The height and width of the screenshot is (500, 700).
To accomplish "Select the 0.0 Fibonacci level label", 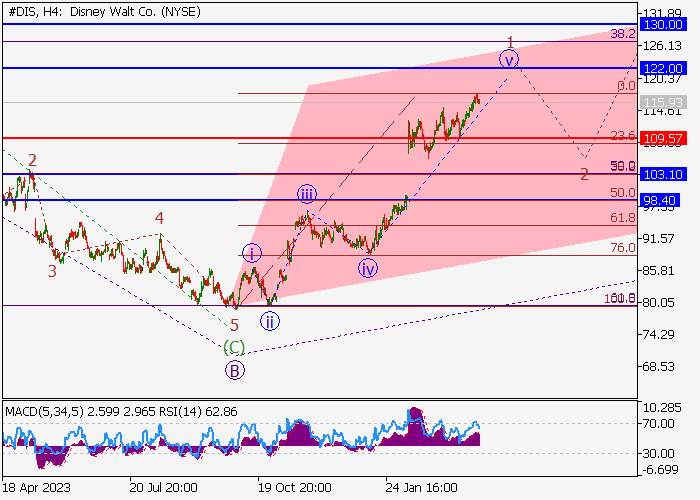I will point(626,86).
